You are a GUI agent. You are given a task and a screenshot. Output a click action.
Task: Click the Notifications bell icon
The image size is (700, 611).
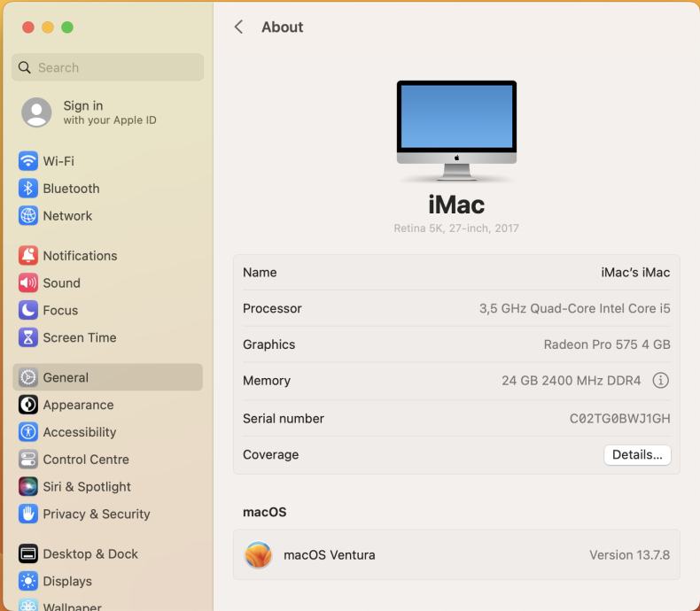tap(28, 256)
